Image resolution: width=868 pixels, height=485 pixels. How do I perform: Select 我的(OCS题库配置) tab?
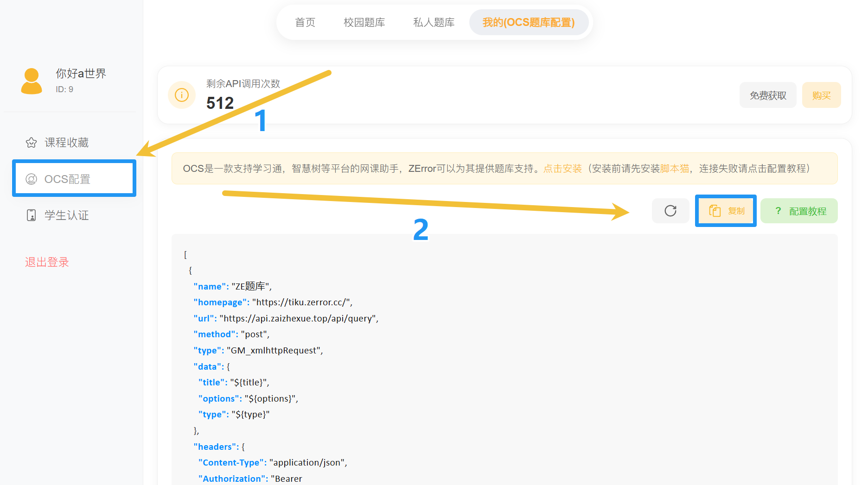[x=529, y=22]
